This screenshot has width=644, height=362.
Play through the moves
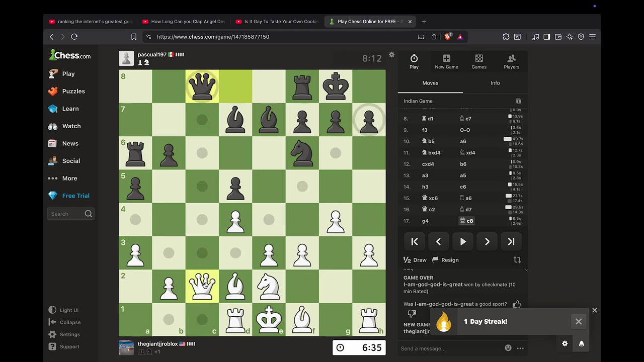coord(463,242)
